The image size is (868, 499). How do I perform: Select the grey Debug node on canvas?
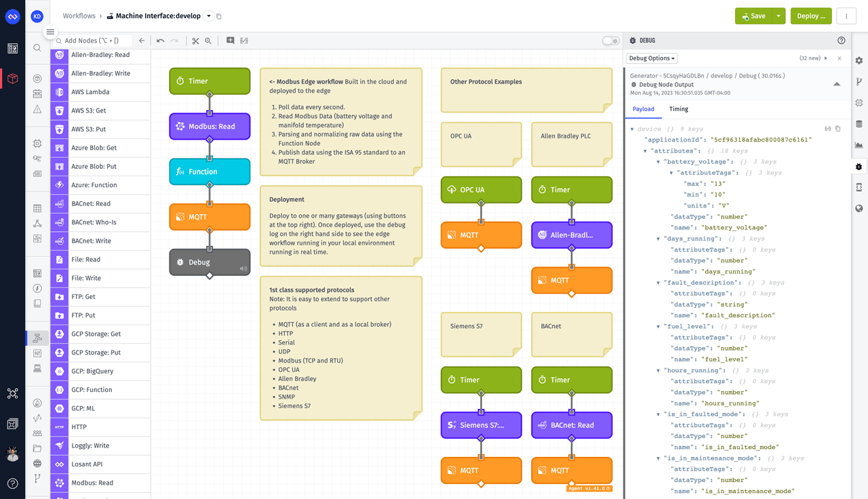[x=210, y=262]
